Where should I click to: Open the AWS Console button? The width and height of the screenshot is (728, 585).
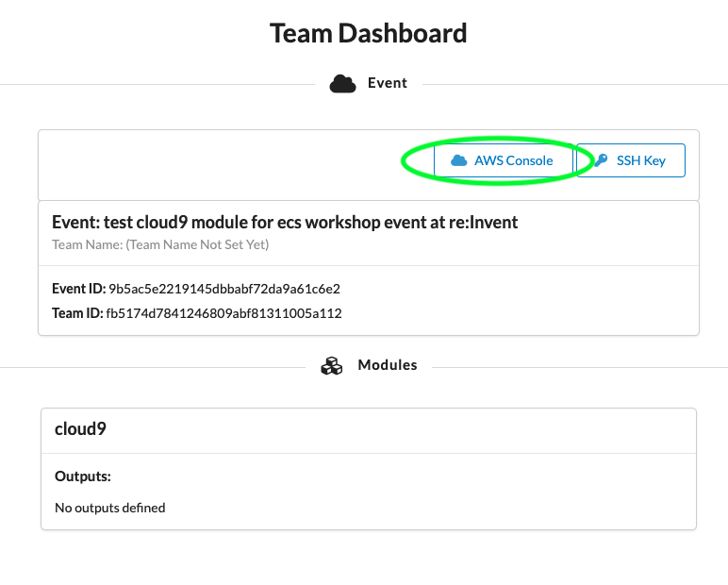[504, 160]
